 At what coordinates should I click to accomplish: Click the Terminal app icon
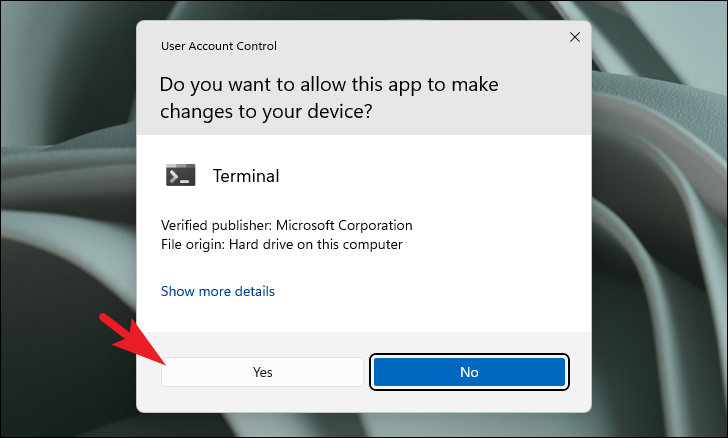click(181, 175)
